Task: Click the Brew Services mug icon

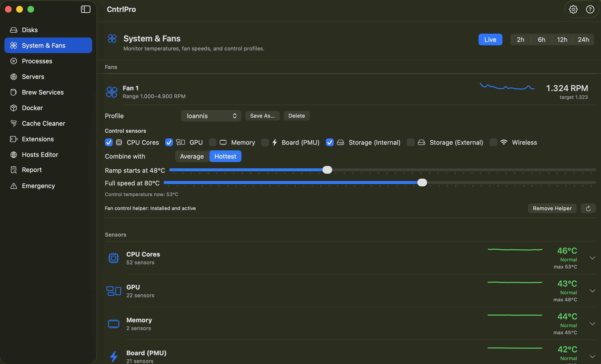Action: click(14, 92)
